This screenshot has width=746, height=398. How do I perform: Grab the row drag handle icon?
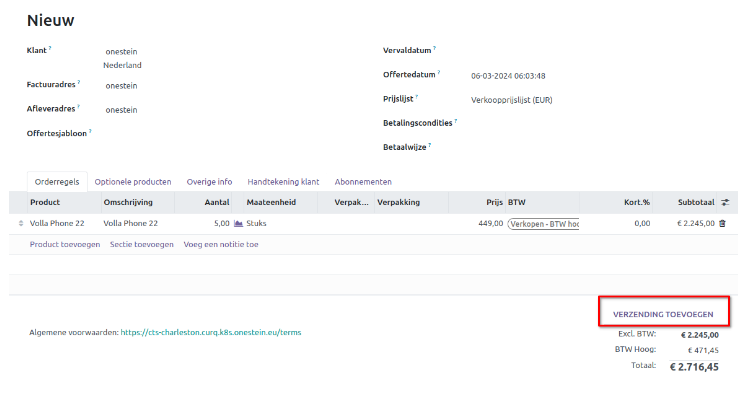(21, 223)
